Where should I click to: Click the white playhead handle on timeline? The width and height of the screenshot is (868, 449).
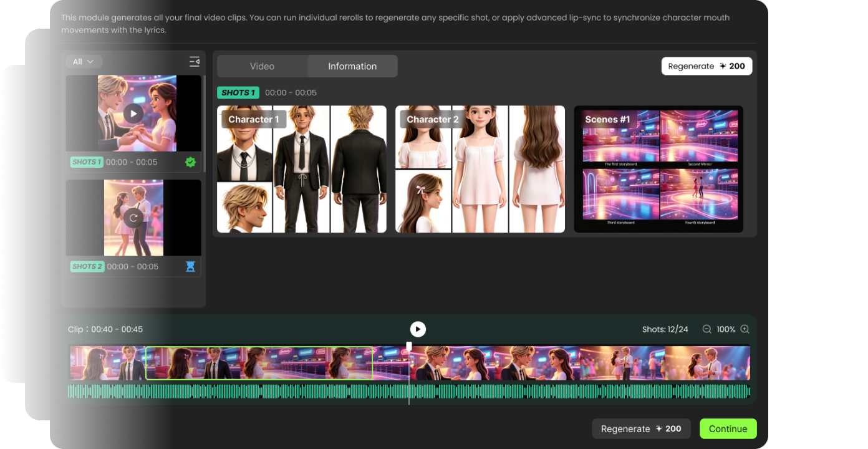pyautogui.click(x=409, y=345)
